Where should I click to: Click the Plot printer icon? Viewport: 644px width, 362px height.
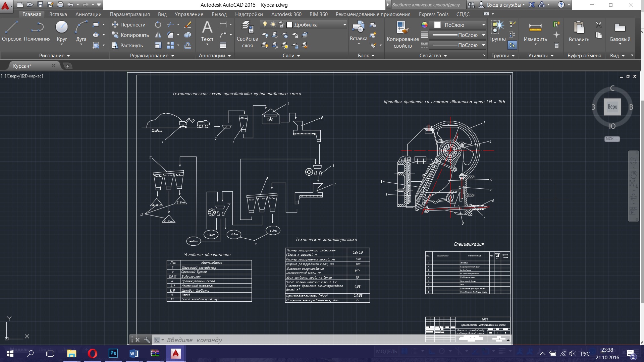[x=60, y=5]
